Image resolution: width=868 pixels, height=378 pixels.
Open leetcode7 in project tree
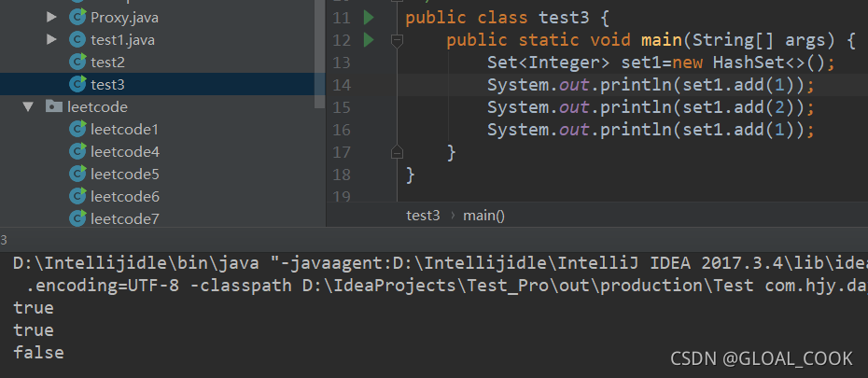[x=125, y=219]
